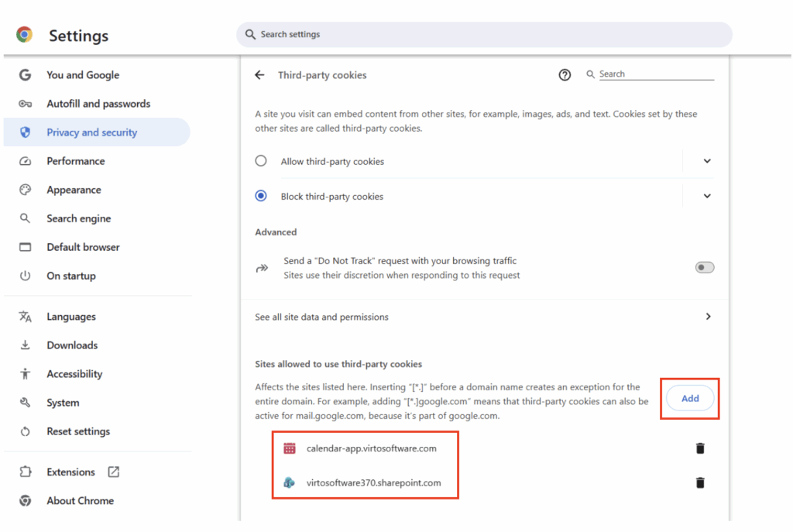793x532 pixels.
Task: Click the back arrow beside Third-party cookies
Action: [259, 75]
